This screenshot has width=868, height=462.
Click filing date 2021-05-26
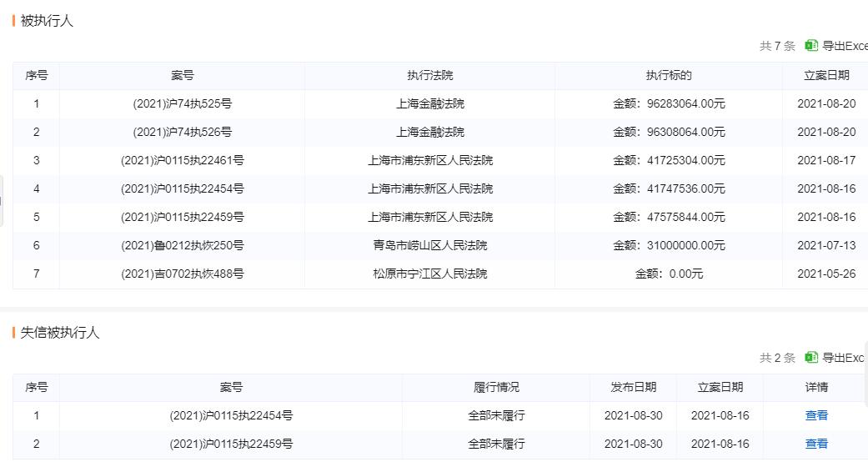[826, 273]
